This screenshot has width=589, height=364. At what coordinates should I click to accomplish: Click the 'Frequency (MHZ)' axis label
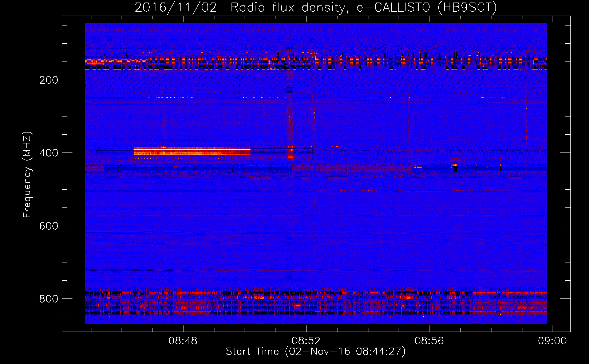pos(27,175)
